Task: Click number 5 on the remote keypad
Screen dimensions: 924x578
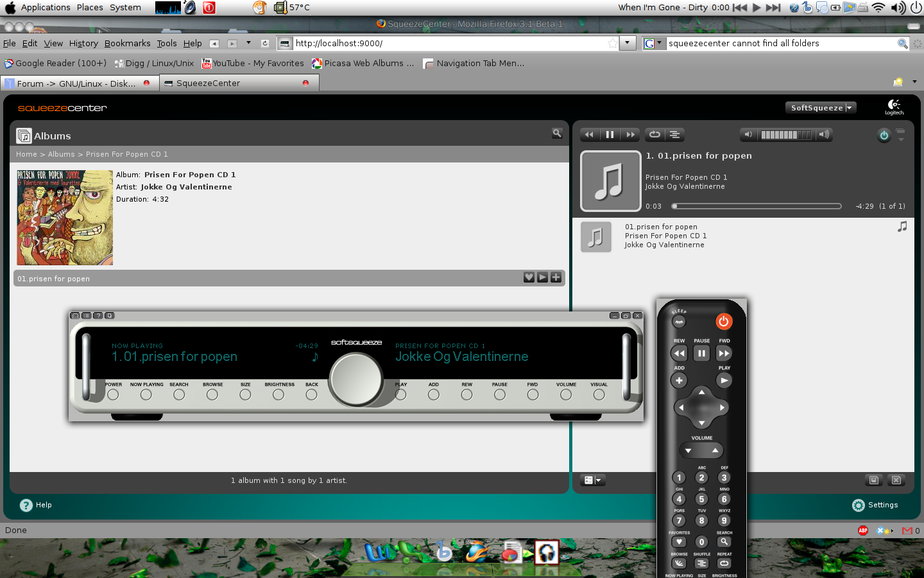Action: click(702, 499)
